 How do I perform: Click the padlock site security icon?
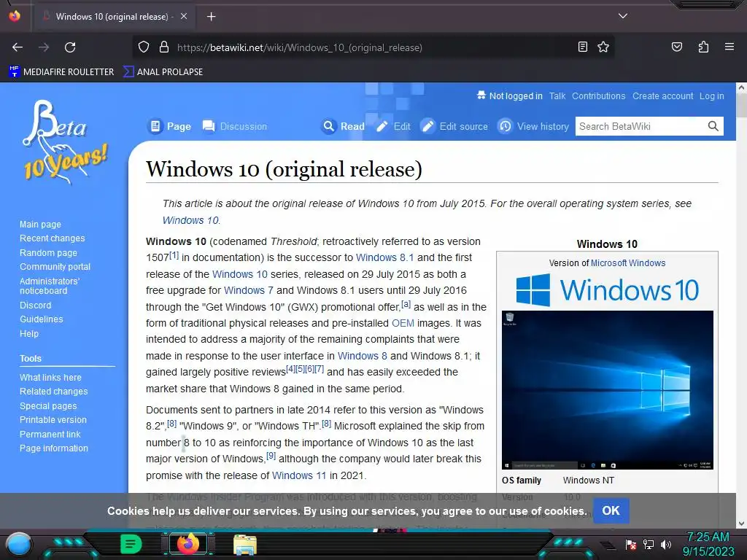pyautogui.click(x=164, y=47)
